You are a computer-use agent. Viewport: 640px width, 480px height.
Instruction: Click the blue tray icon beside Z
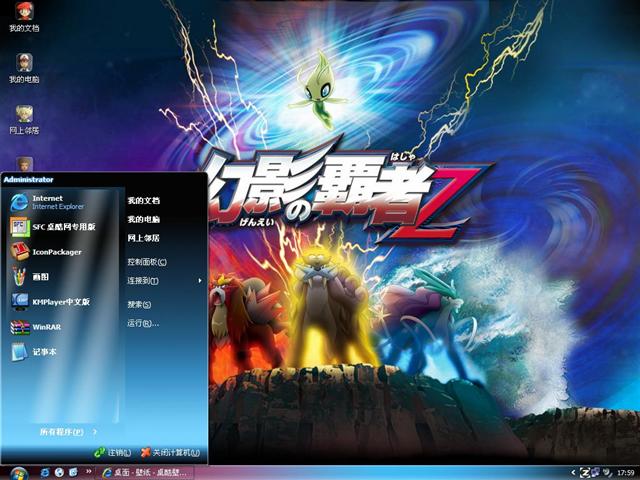click(x=595, y=473)
